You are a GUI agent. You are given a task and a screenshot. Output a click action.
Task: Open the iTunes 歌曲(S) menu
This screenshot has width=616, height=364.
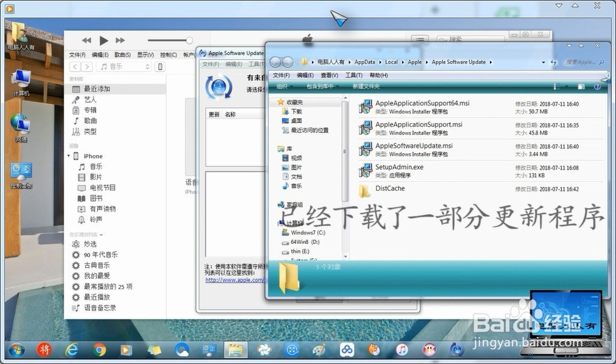pyautogui.click(x=123, y=55)
